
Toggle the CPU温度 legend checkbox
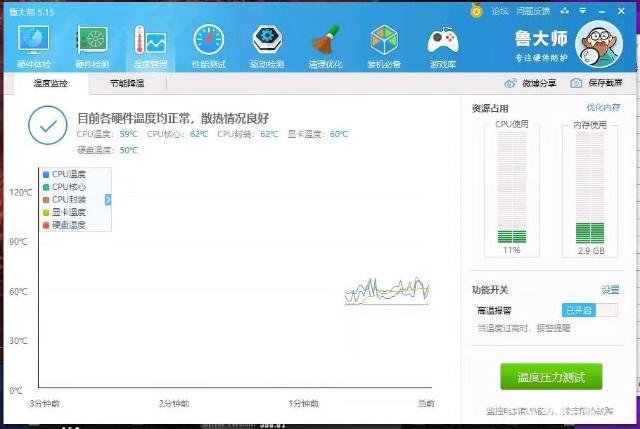coord(46,174)
